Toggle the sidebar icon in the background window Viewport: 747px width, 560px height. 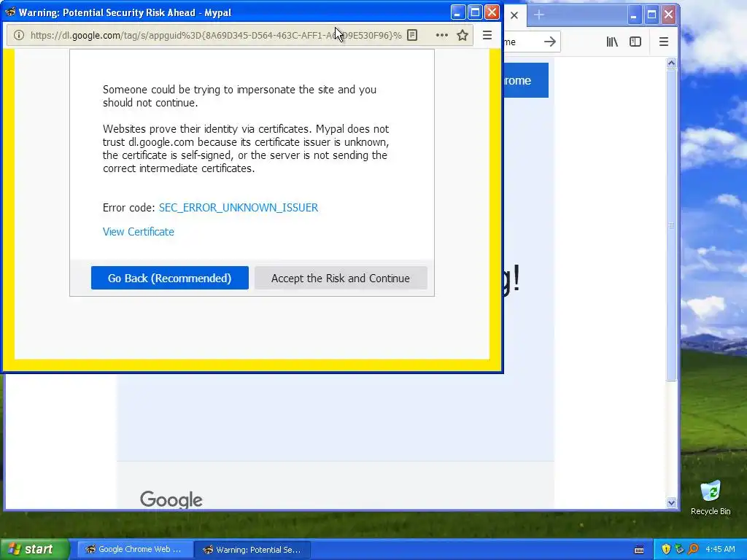tap(635, 42)
